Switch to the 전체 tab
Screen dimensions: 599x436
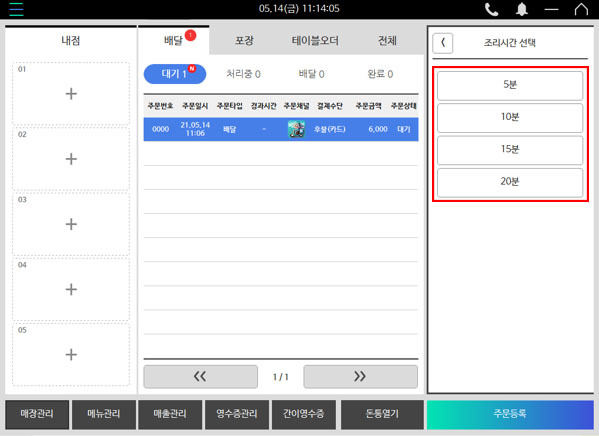tap(387, 41)
